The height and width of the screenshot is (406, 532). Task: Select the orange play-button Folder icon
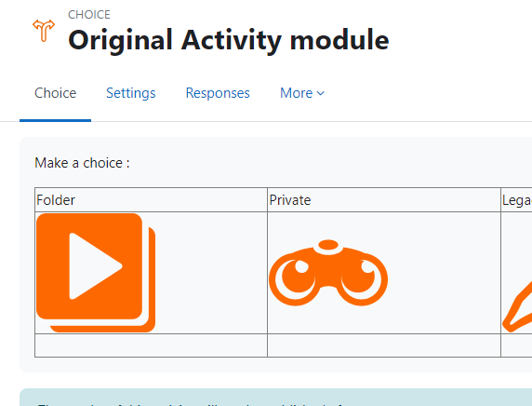[96, 273]
